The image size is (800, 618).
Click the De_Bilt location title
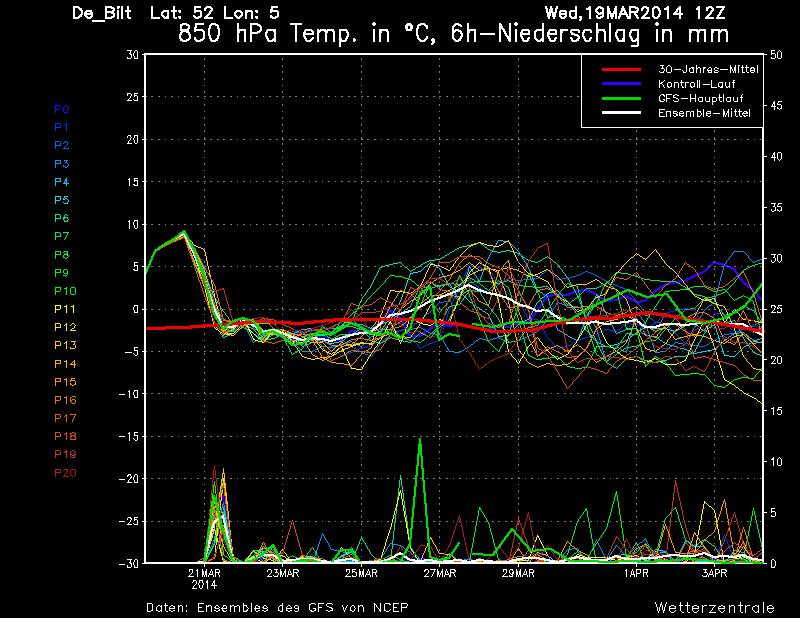(102, 13)
